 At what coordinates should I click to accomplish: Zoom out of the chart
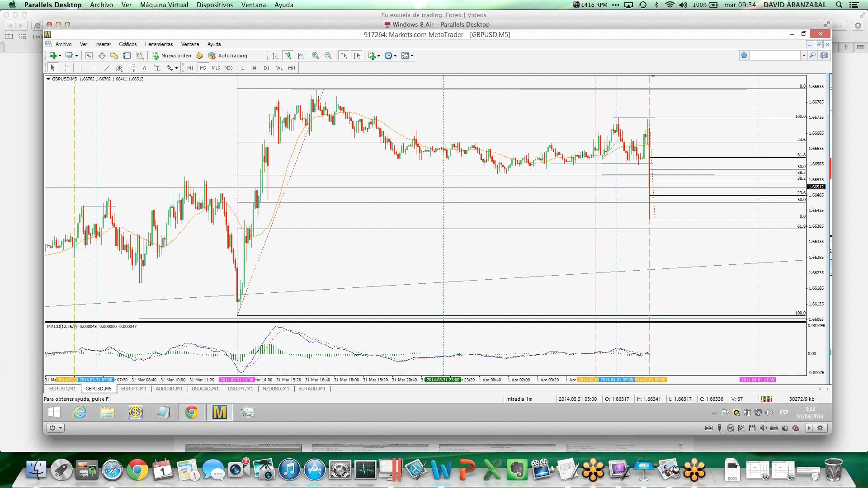[x=328, y=56]
